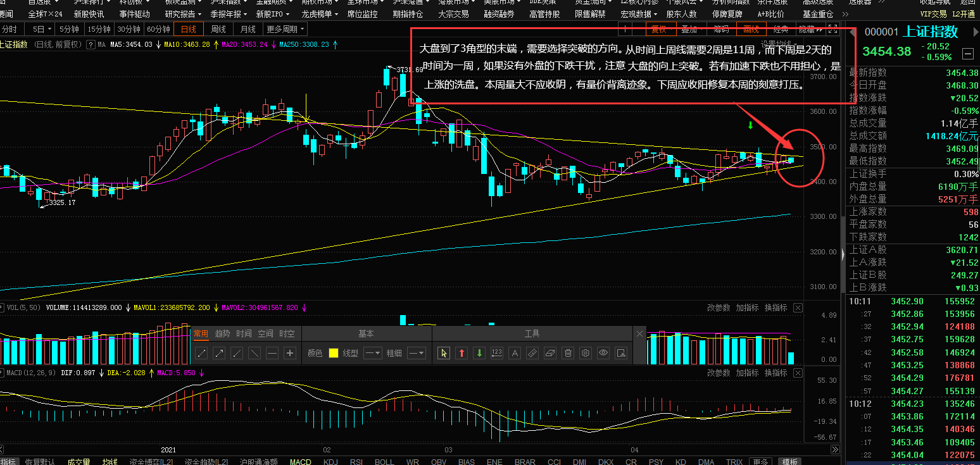Select the cursor pointer tool

(x=444, y=353)
